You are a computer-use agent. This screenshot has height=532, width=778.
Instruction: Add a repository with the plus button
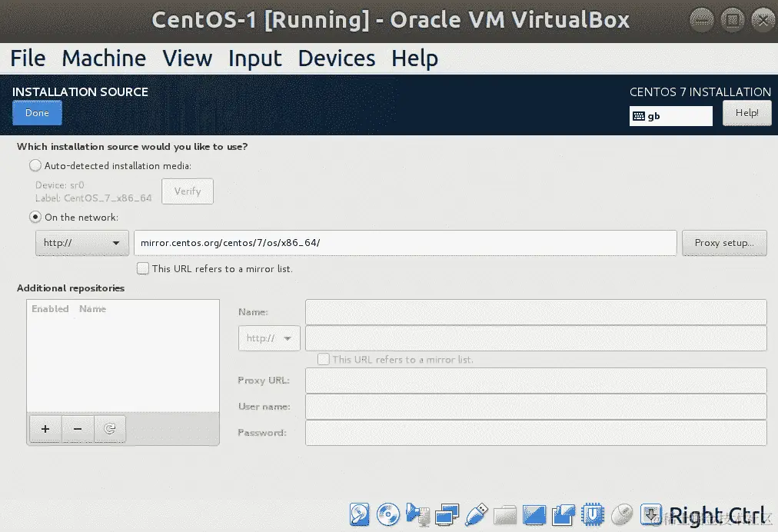pos(45,429)
